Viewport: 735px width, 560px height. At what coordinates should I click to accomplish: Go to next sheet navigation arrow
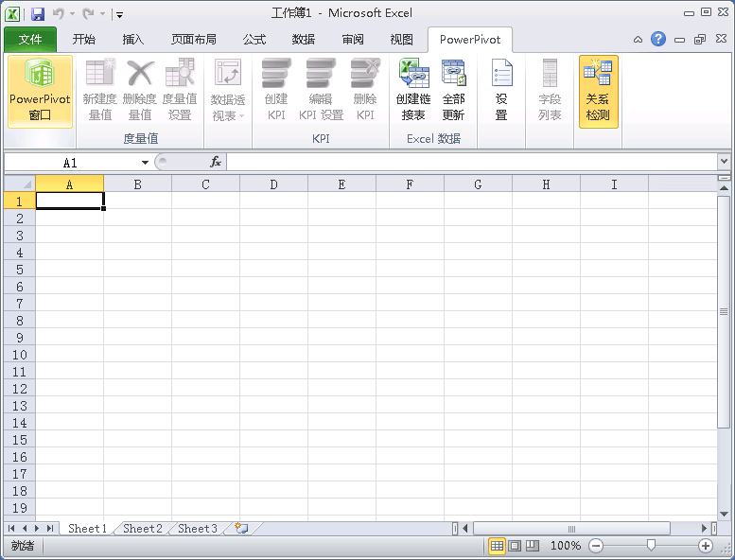pyautogui.click(x=37, y=529)
